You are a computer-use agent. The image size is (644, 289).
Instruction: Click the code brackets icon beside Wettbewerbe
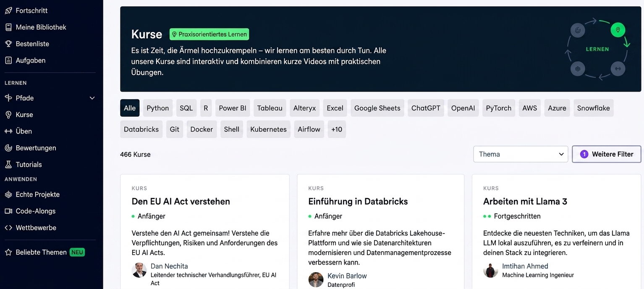[x=8, y=228]
